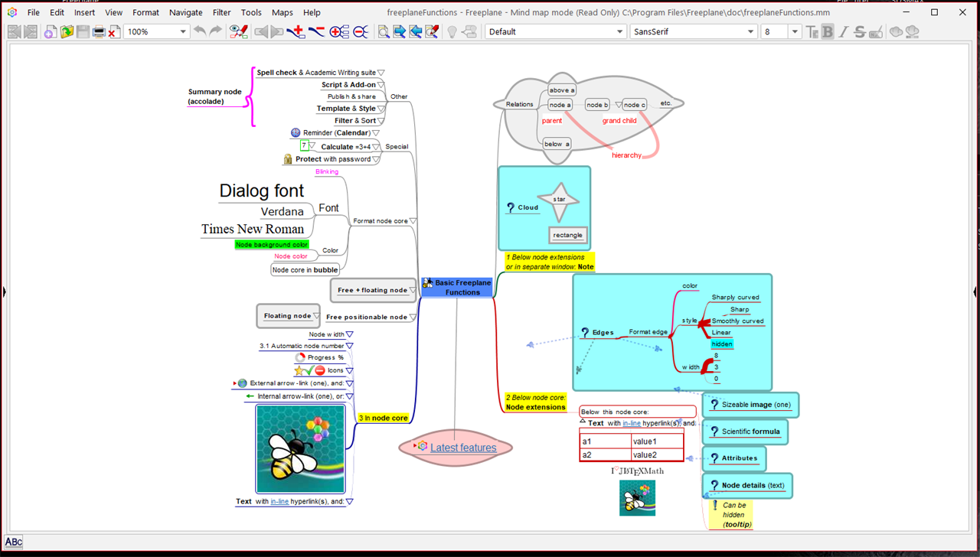This screenshot has width=980, height=557.
Task: Click the green Node background color node
Action: pos(272,245)
